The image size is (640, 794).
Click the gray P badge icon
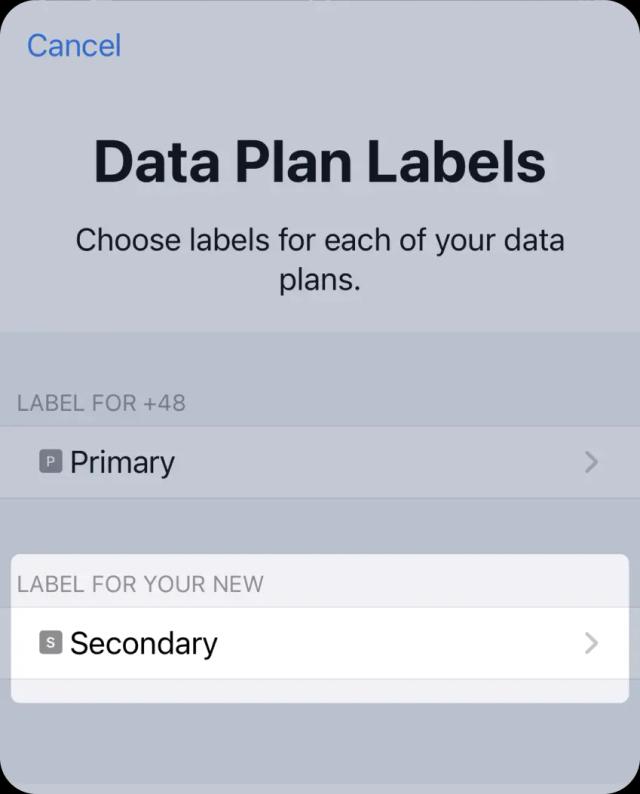51,461
